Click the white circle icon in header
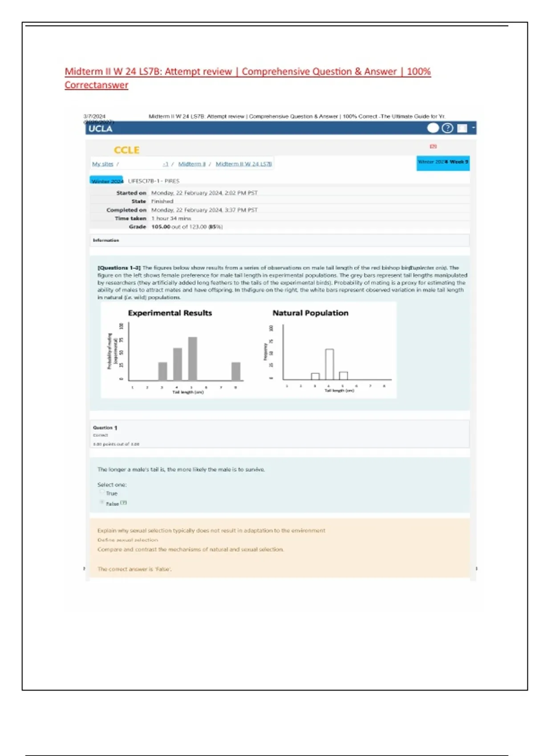The width and height of the screenshot is (534, 756). [x=433, y=128]
